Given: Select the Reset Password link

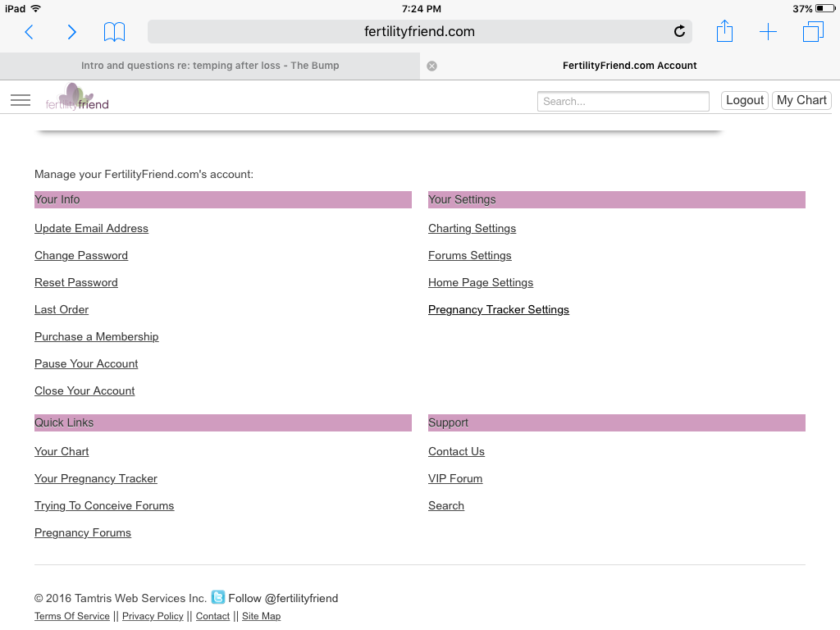Looking at the screenshot, I should pyautogui.click(x=76, y=282).
